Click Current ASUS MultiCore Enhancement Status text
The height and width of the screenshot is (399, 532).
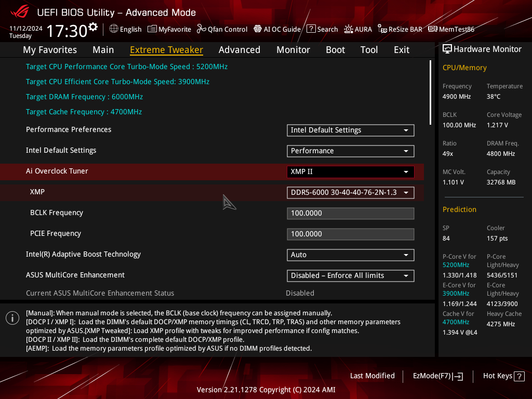100,293
